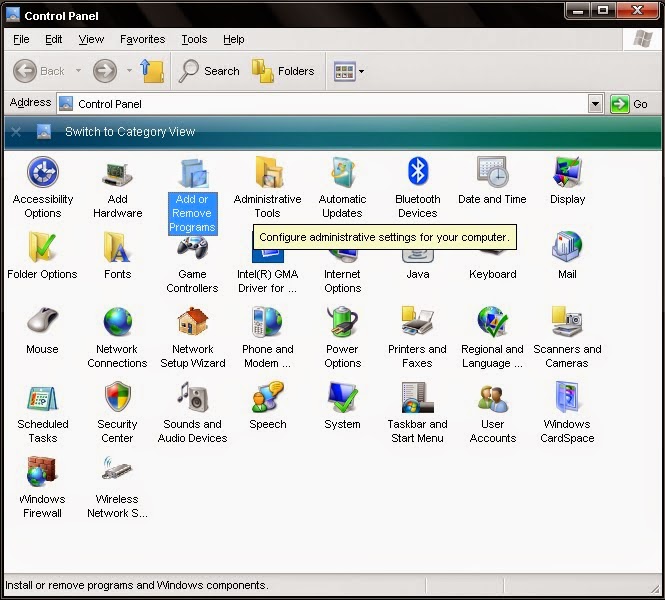Open Windows CardSpace icon

[x=567, y=397]
